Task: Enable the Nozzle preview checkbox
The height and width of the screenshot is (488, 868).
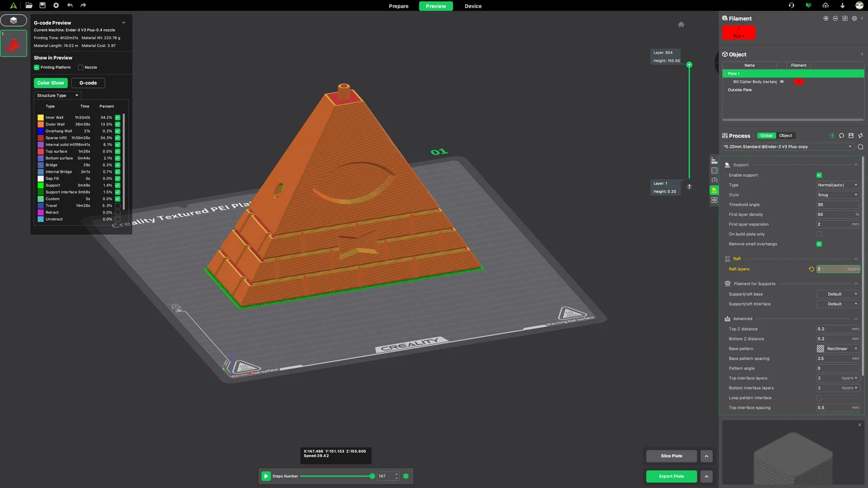Action: 81,67
